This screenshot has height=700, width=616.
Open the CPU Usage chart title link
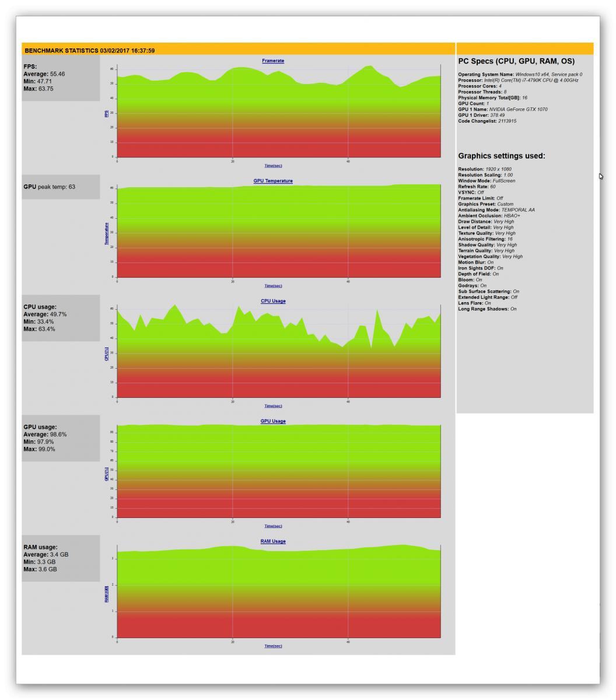[x=273, y=301]
